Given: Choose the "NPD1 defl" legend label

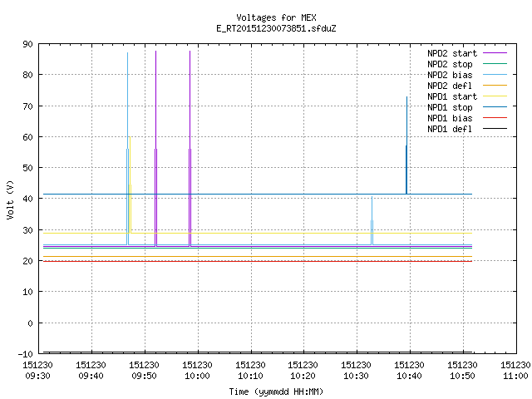Looking at the screenshot, I should click(450, 130).
